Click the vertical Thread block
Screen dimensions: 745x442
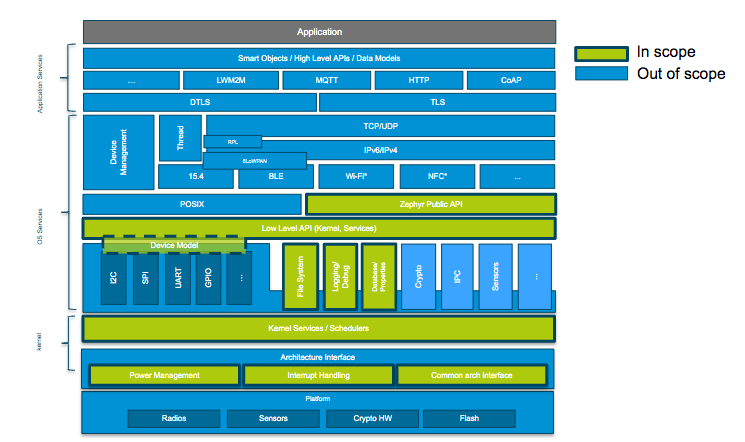[x=181, y=138]
